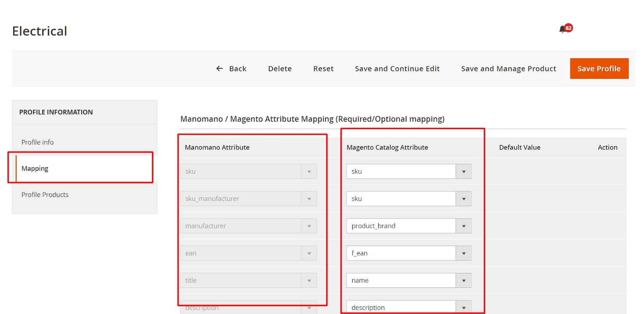
Task: Click the Manomano / Magento Attribute Mapping heading
Action: pos(312,119)
